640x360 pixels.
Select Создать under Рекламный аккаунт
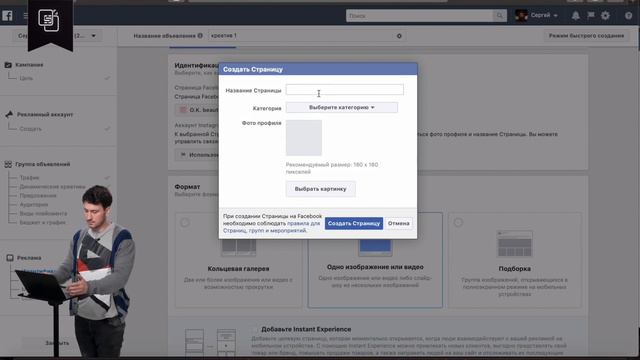tap(31, 129)
